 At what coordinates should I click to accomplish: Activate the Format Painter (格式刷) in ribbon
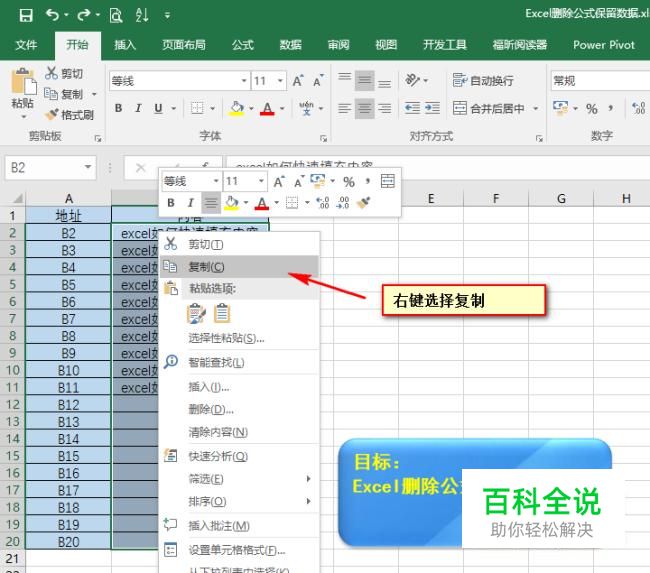point(69,114)
